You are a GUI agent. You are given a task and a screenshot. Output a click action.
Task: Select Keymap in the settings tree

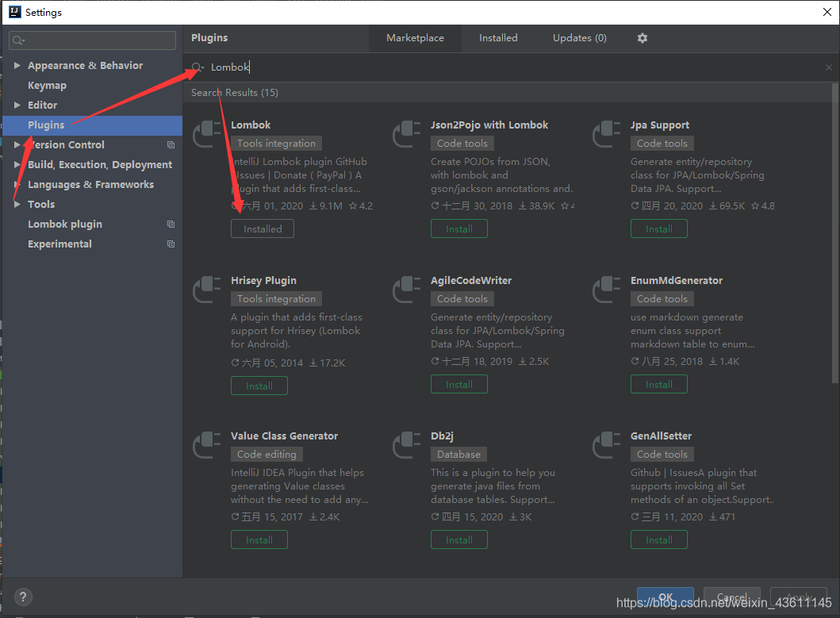(47, 85)
